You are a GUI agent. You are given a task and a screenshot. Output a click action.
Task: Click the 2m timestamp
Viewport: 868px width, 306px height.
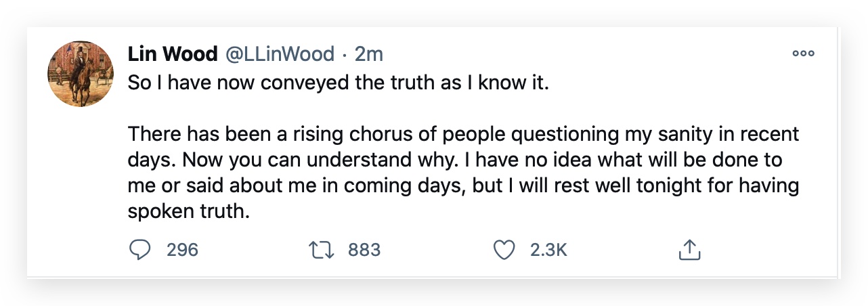pyautogui.click(x=369, y=54)
